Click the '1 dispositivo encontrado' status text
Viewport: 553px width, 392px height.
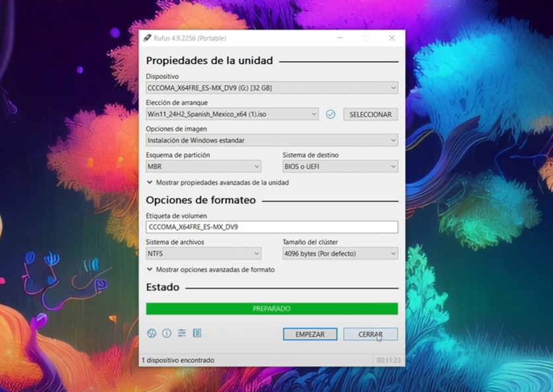click(178, 360)
